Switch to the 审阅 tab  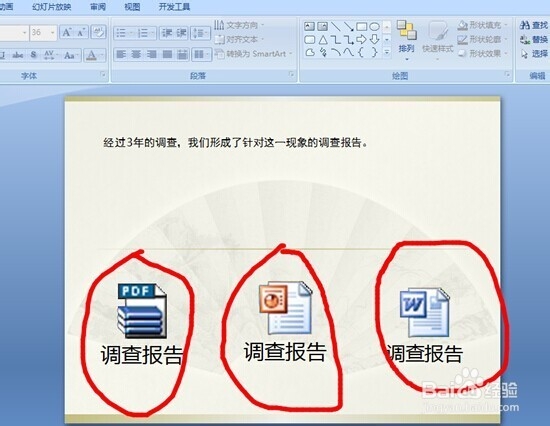98,7
